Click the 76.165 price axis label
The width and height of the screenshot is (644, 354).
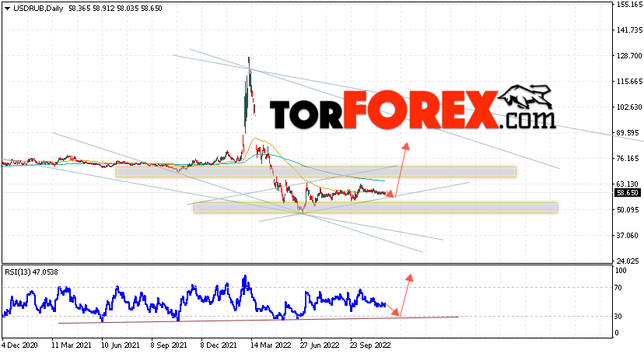[x=628, y=158]
